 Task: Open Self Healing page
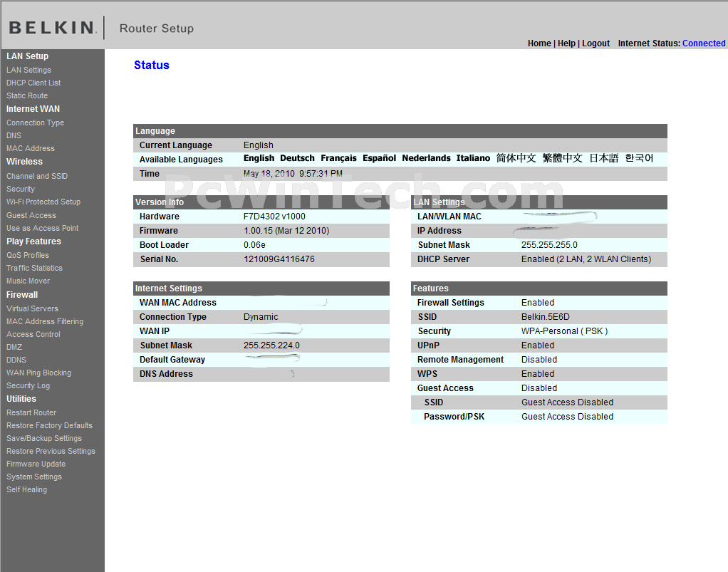26,490
